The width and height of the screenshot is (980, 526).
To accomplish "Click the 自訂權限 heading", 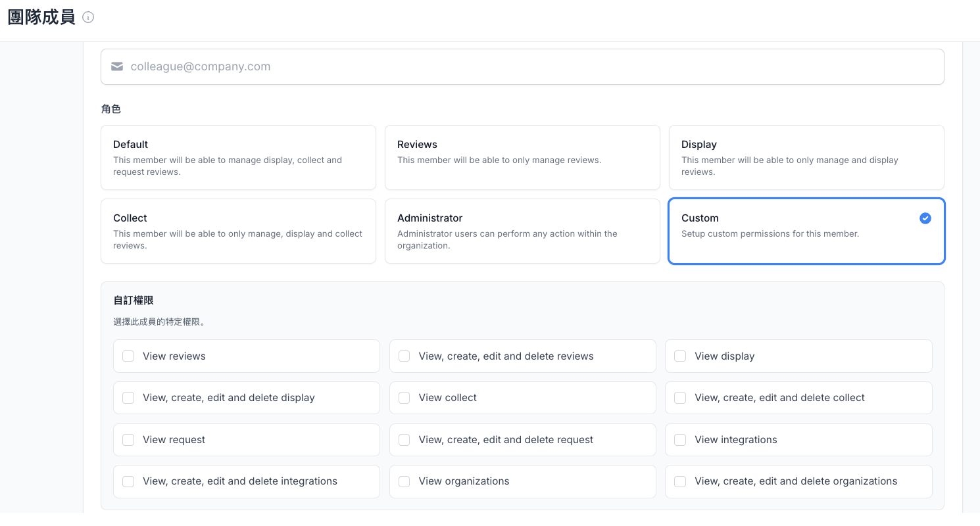I will click(x=134, y=300).
